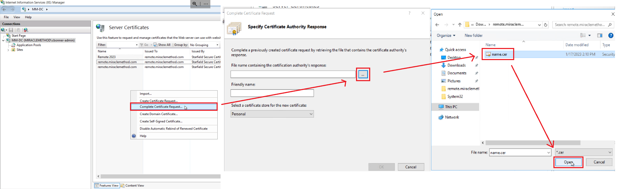Click the up folder arrow in Open dialog
This screenshot has height=189, width=644.
tap(460, 25)
